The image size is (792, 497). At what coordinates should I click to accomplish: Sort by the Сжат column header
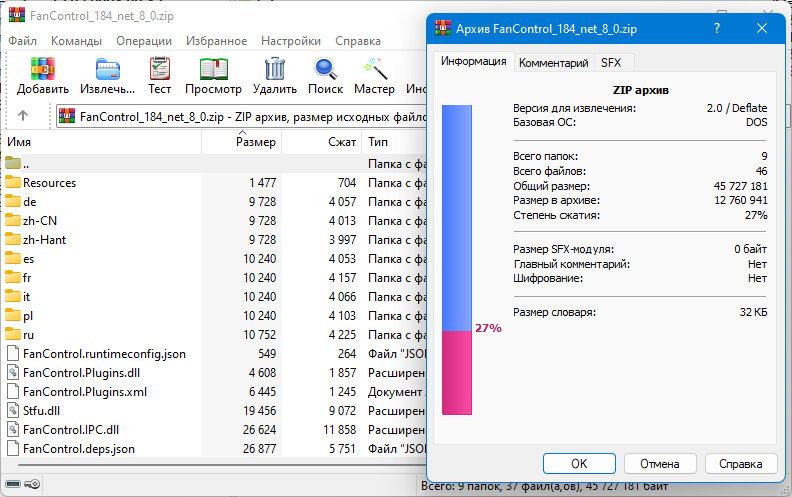click(321, 142)
